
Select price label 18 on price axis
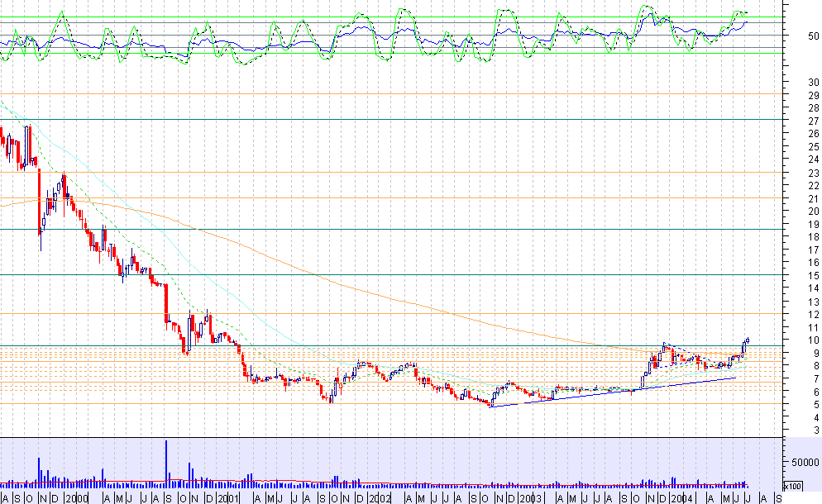coord(814,237)
